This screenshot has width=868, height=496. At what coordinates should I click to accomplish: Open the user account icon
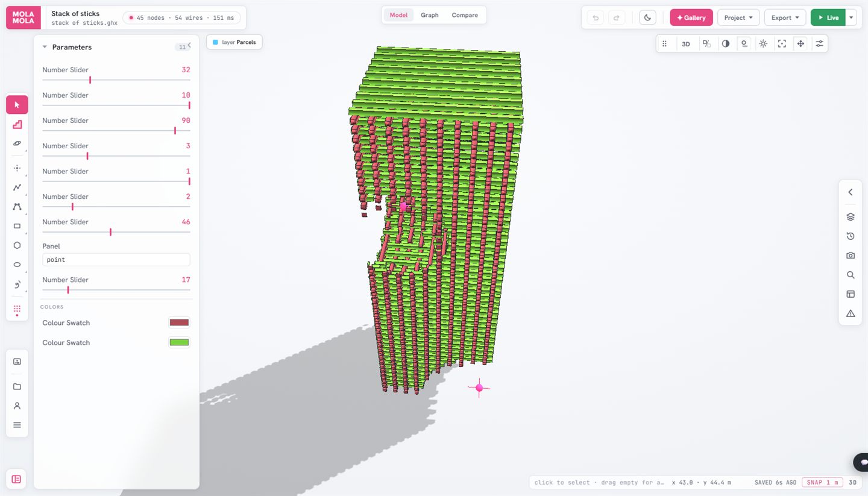point(17,406)
